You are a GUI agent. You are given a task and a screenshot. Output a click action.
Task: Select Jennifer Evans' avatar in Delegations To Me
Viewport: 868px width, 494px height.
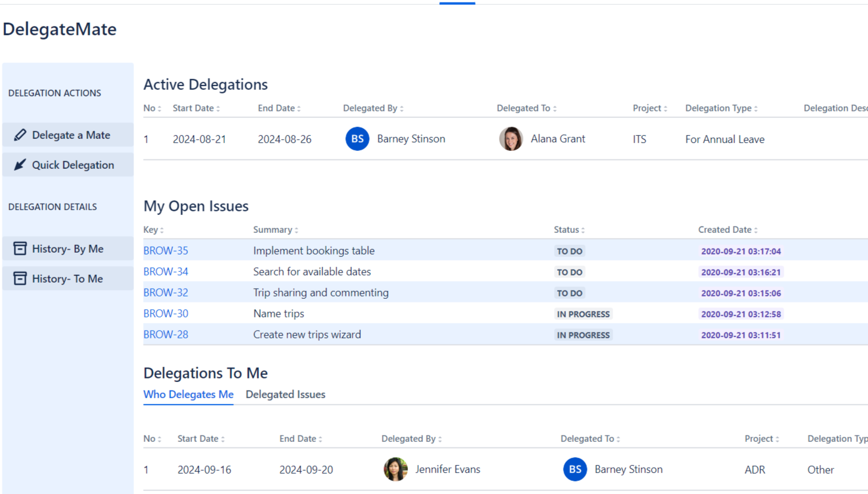[395, 469]
